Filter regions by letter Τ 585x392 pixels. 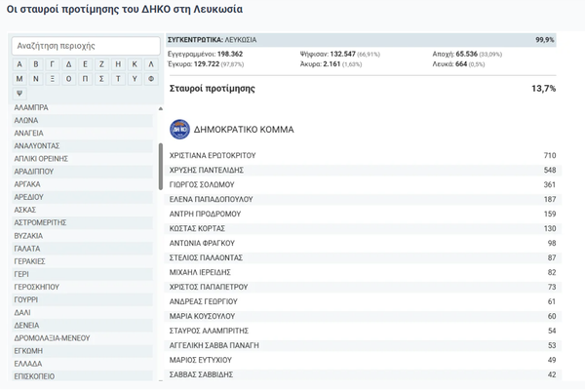click(118, 79)
